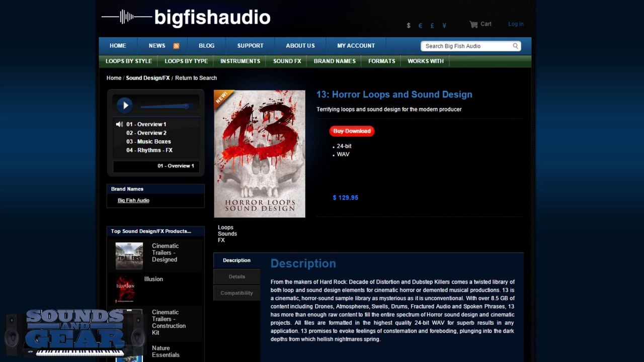Click the Home breadcrumb link

pyautogui.click(x=114, y=78)
